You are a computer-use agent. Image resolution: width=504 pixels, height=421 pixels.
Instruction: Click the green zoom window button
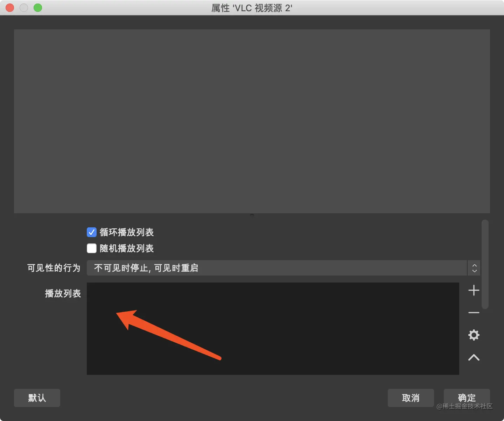[38, 8]
